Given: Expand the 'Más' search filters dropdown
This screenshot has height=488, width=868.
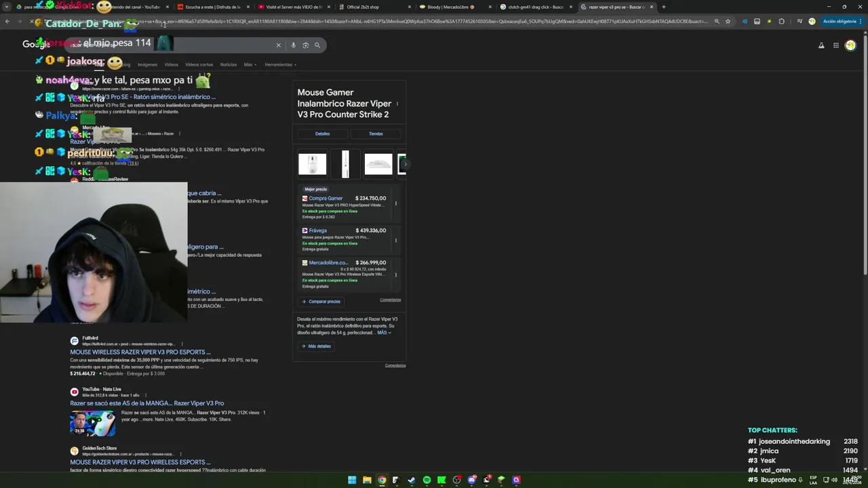Looking at the screenshot, I should (x=250, y=64).
